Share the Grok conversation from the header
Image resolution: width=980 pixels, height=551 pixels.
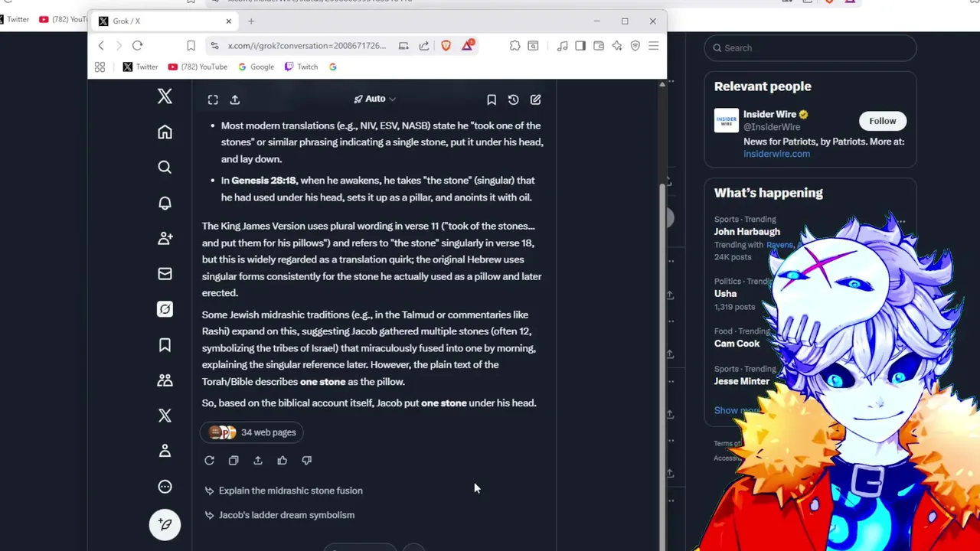click(235, 99)
